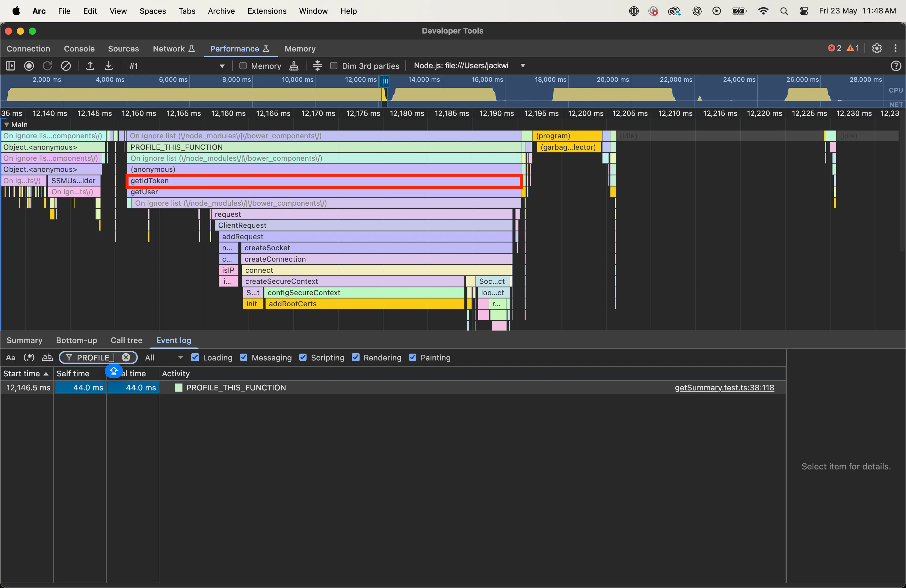Uncheck the Painting filter checkbox
Image resolution: width=906 pixels, height=588 pixels.
click(x=413, y=357)
